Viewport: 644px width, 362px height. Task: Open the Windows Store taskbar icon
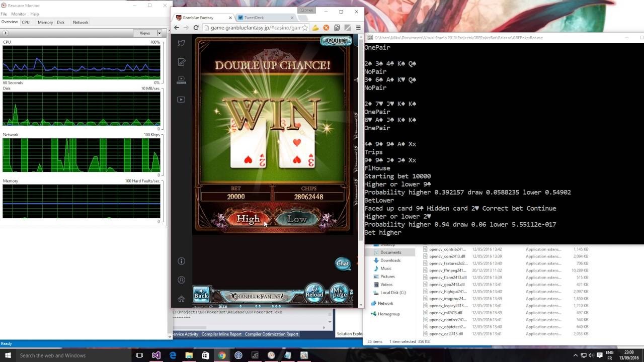point(205,355)
